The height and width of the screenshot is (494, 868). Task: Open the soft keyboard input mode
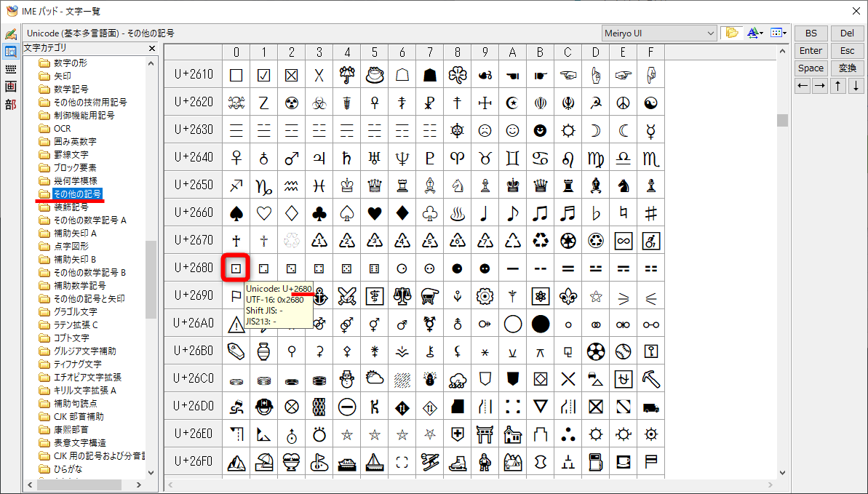(x=11, y=69)
